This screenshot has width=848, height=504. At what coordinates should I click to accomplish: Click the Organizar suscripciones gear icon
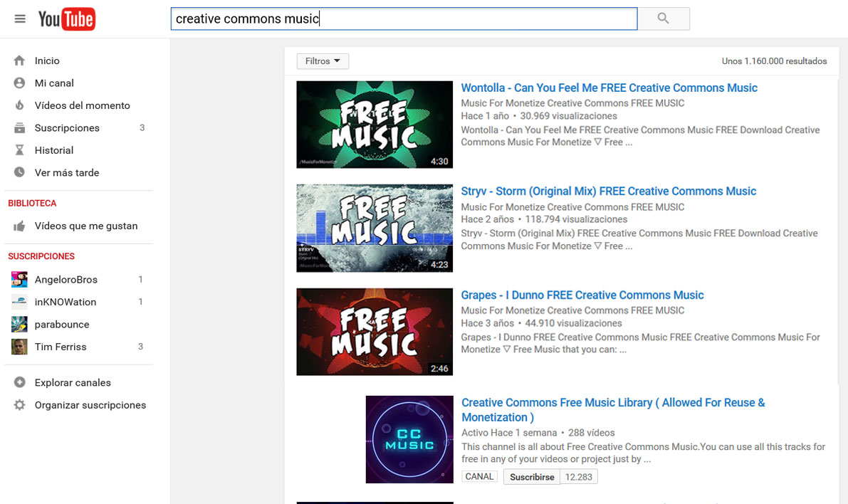(19, 405)
